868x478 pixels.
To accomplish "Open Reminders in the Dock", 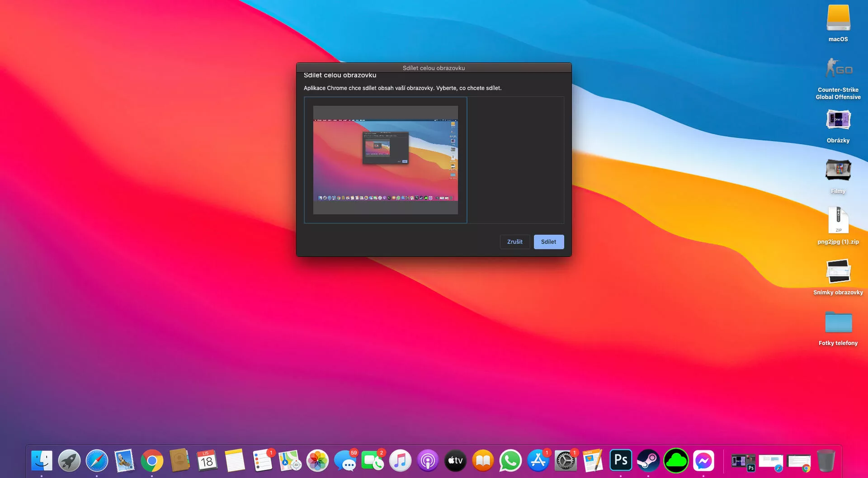I will tap(262, 461).
